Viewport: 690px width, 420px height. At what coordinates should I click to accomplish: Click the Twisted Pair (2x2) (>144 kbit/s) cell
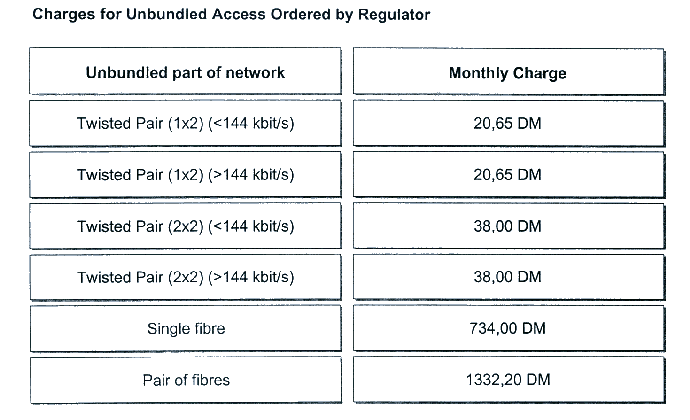[x=185, y=277]
